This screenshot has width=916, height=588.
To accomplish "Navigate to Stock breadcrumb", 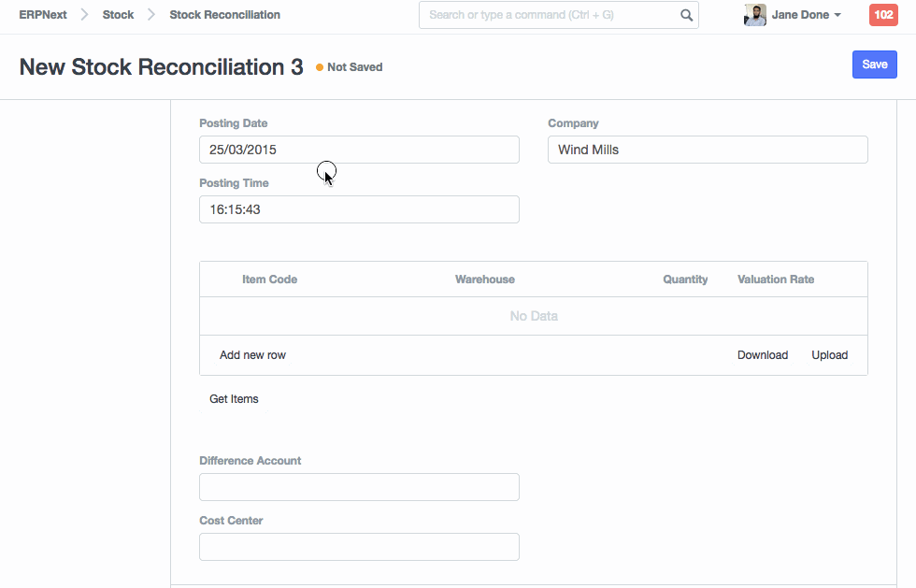I will pos(118,15).
